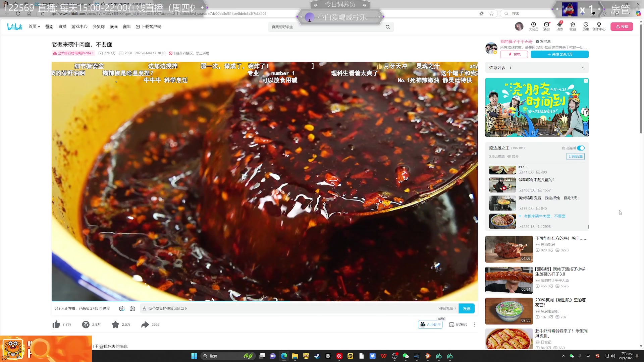The image size is (644, 362).
Task: Open 游戏中心 navigation item
Action: [79, 26]
